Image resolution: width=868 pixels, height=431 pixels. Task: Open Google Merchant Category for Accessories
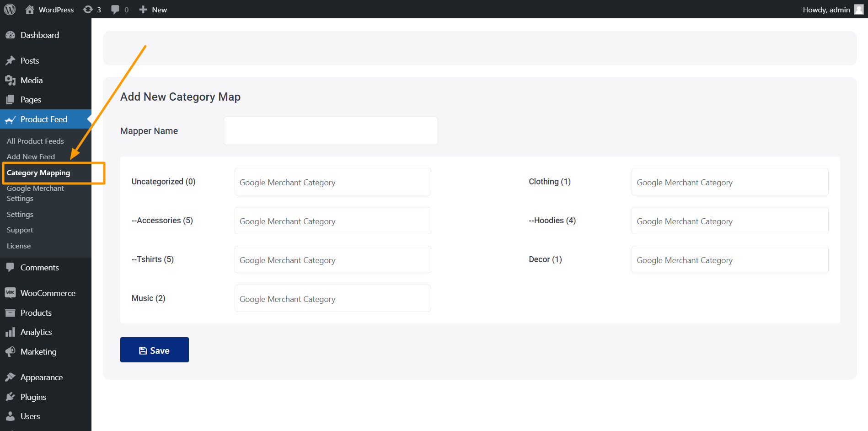333,221
